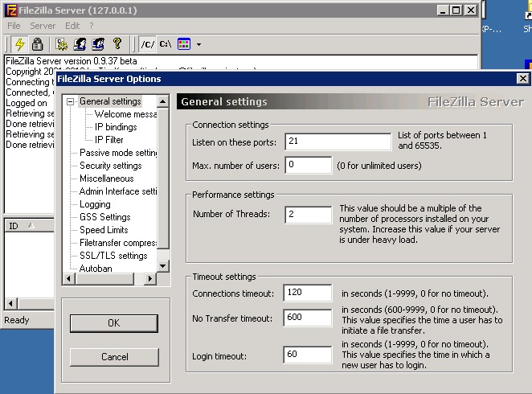Open the Edit menu
This screenshot has width=532, height=394.
click(x=72, y=26)
